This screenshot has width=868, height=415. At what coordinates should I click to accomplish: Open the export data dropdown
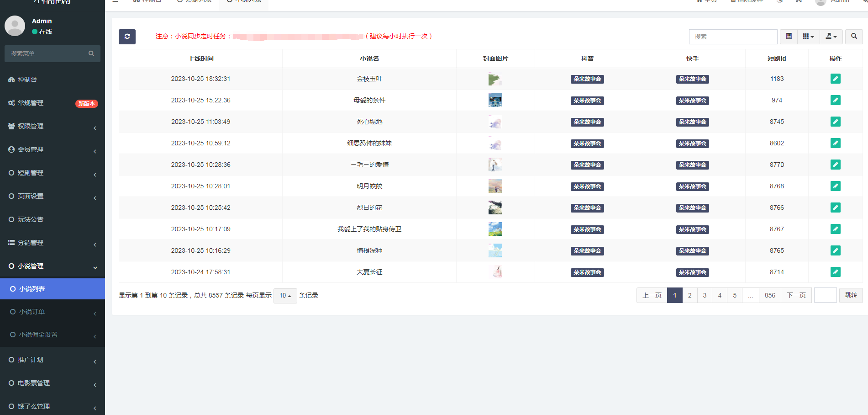831,37
